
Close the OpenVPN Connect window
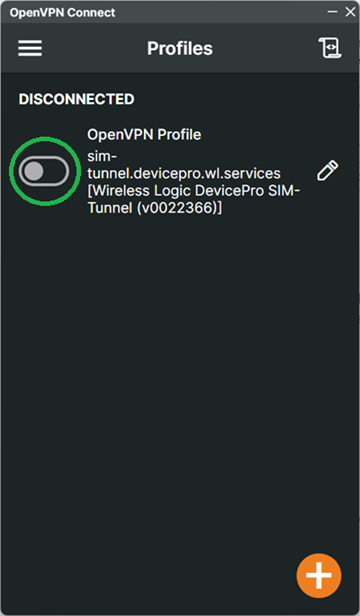(350, 12)
